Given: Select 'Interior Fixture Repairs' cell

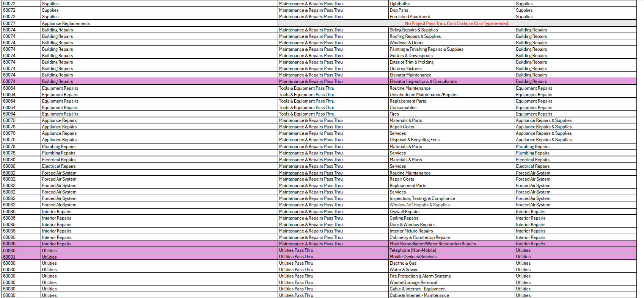Looking at the screenshot, I should (451, 231).
